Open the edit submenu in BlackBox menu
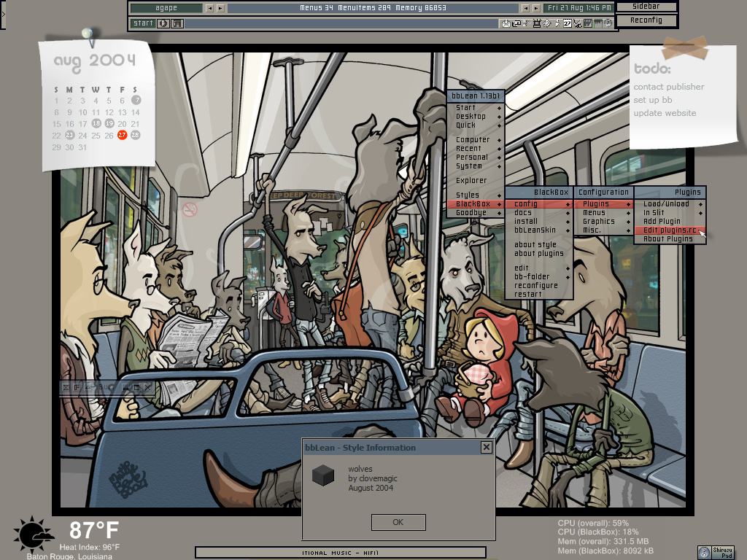Viewport: 747px width, 560px height. tap(539, 268)
